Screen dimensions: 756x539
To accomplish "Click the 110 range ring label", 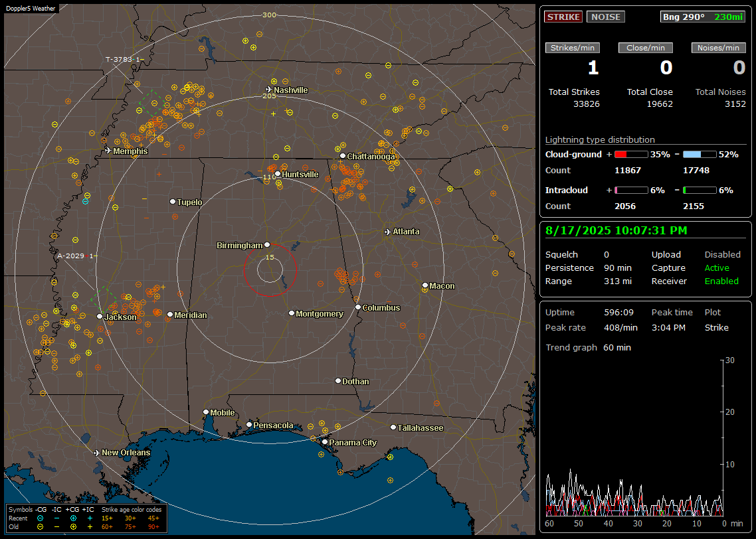I will (x=270, y=177).
